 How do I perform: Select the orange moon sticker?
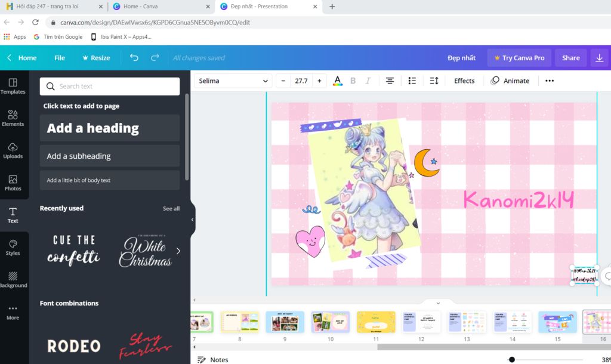[426, 162]
